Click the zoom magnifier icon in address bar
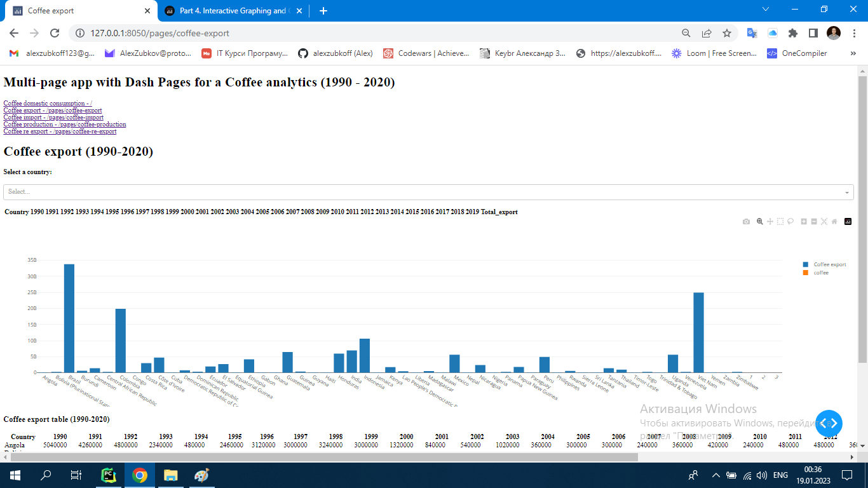 (x=686, y=33)
